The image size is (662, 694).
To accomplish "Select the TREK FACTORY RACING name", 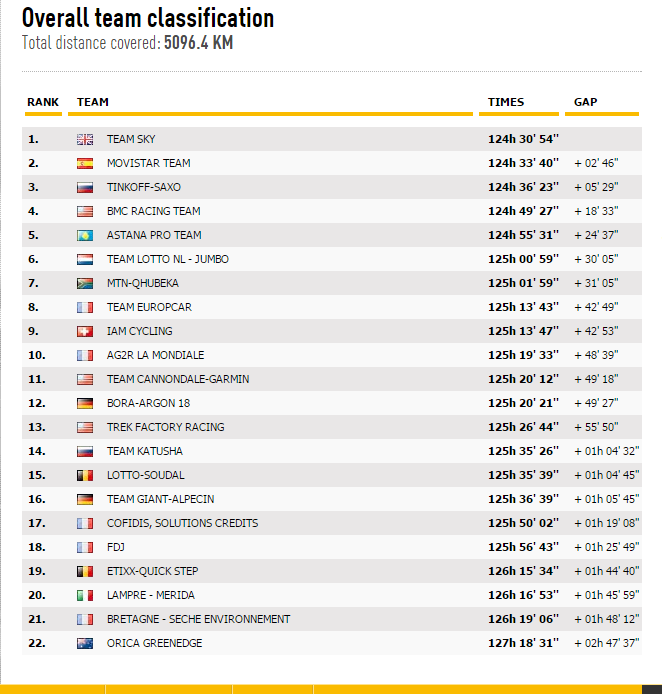I will [x=166, y=427].
